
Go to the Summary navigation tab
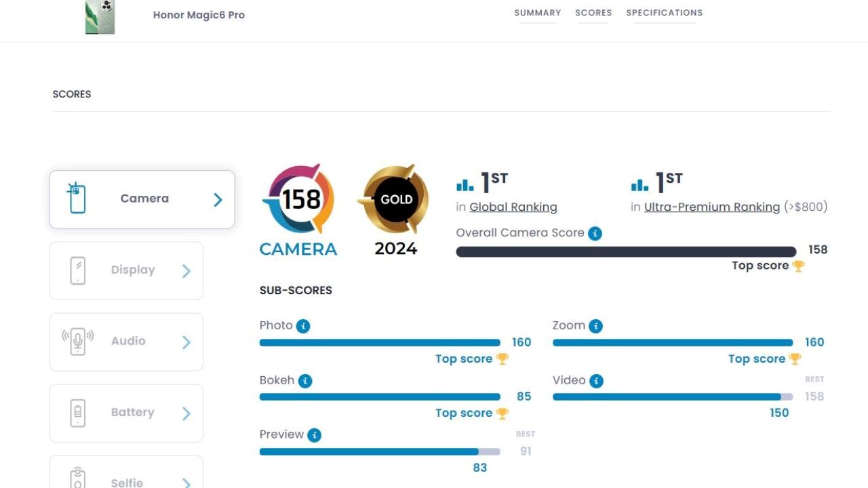[x=537, y=13]
